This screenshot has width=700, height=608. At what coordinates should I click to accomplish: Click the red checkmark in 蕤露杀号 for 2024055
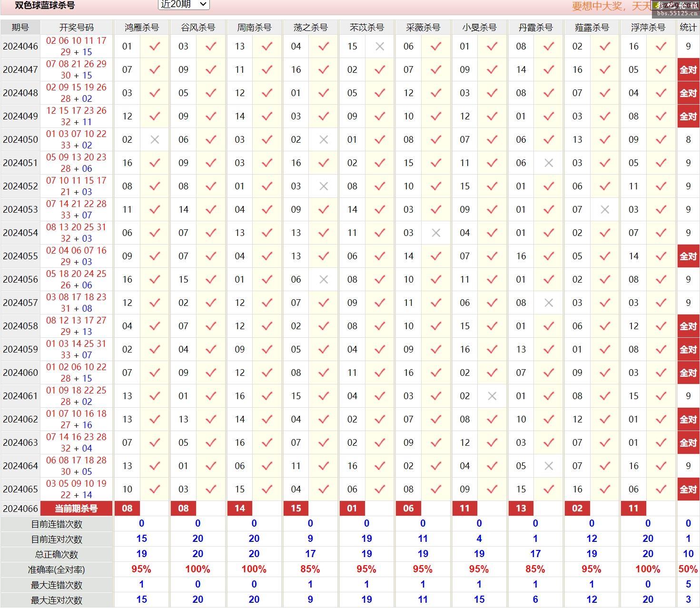[605, 256]
